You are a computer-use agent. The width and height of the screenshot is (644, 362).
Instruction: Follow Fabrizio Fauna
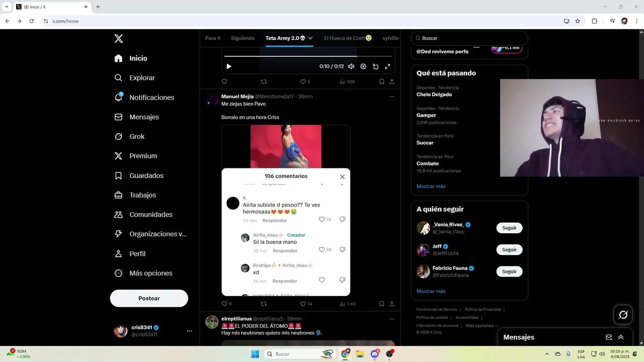tap(509, 271)
